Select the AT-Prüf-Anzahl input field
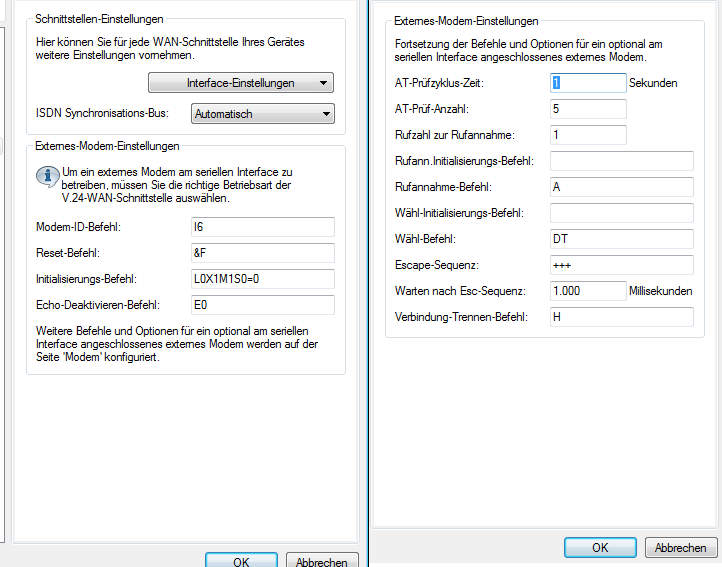Image resolution: width=722 pixels, height=567 pixels. (x=588, y=109)
